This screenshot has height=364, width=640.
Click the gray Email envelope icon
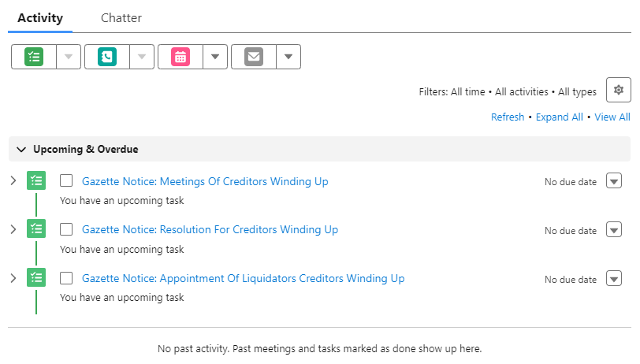point(254,57)
